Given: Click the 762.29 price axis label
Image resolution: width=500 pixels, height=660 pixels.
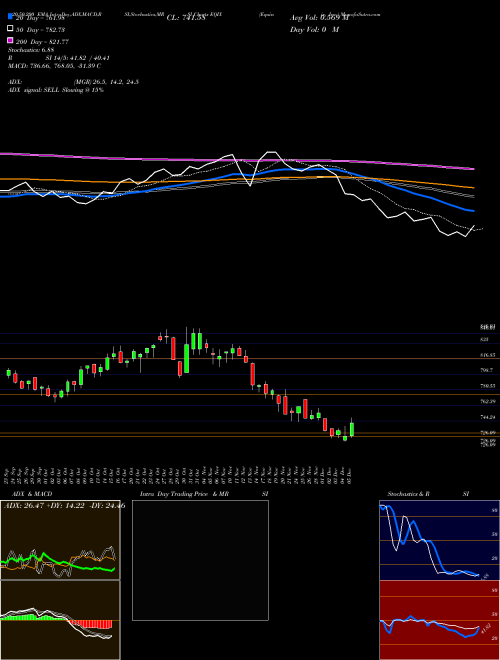Looking at the screenshot, I should 488,402.
